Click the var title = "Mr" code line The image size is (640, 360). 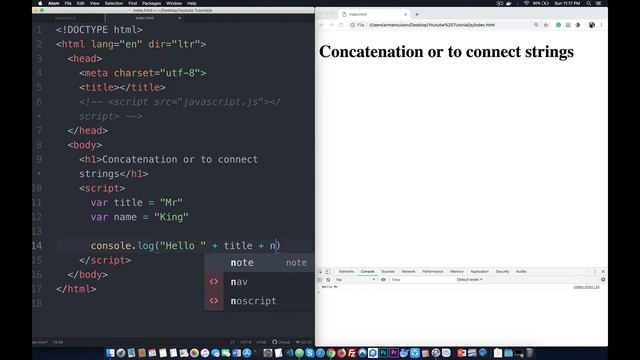[x=136, y=202]
